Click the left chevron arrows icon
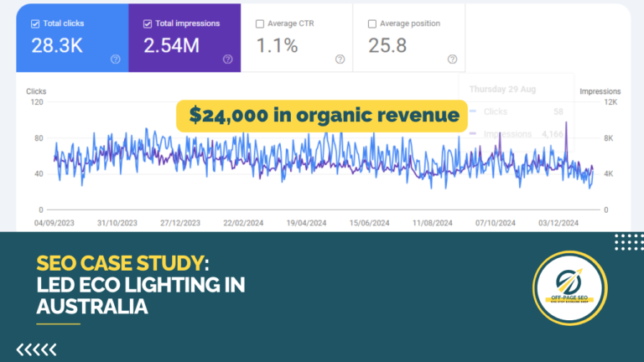The width and height of the screenshot is (644, 362). 36,349
